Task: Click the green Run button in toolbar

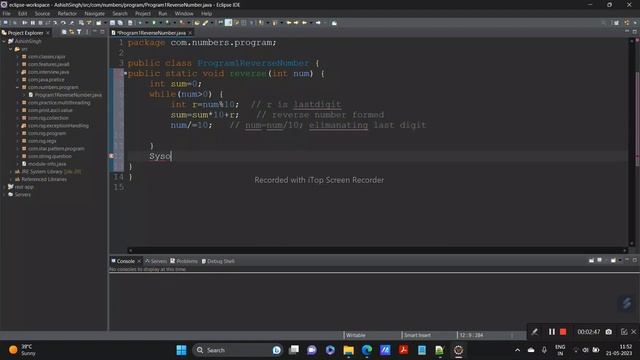Action: click(x=154, y=23)
